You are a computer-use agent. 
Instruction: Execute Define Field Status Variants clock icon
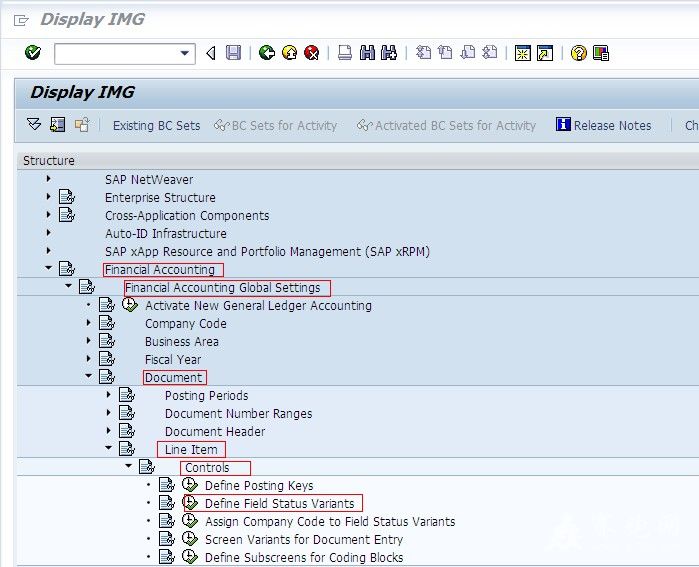tap(190, 502)
